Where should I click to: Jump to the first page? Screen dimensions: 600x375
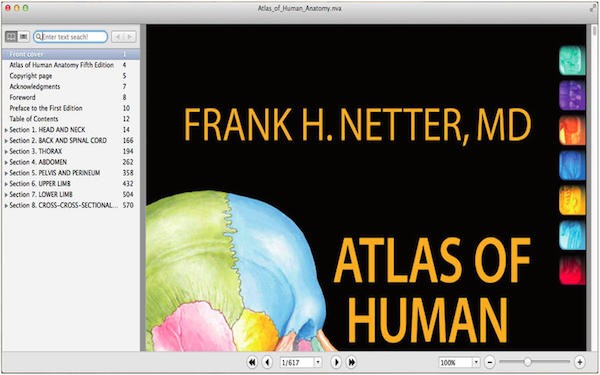(x=252, y=362)
